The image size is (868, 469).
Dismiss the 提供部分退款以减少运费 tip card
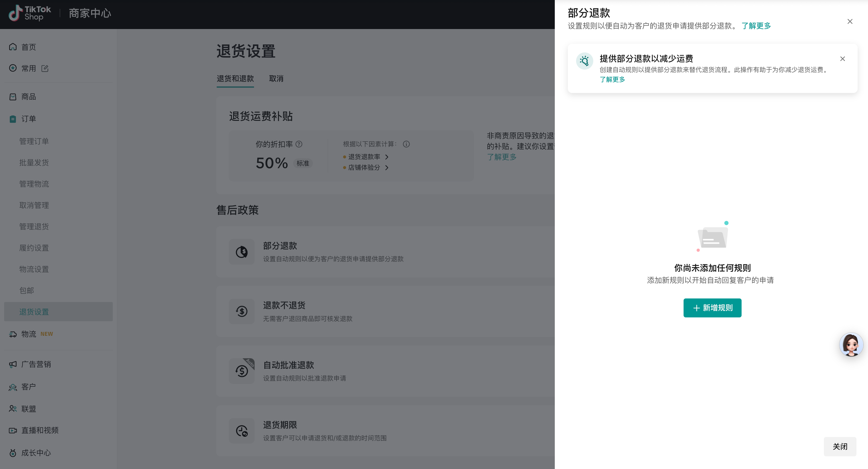(842, 59)
